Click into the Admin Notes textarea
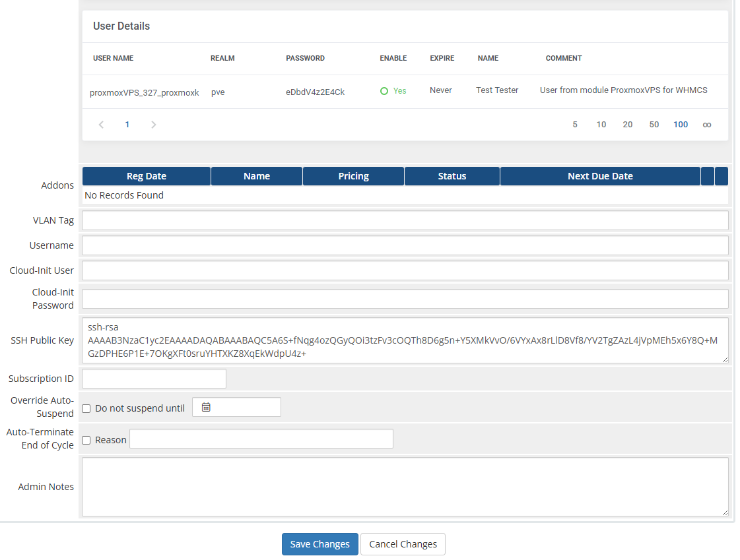 point(405,487)
